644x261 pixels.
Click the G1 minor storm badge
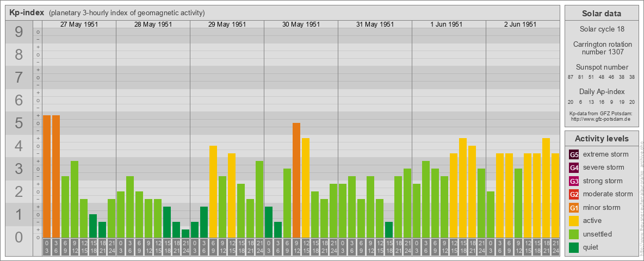(x=574, y=208)
